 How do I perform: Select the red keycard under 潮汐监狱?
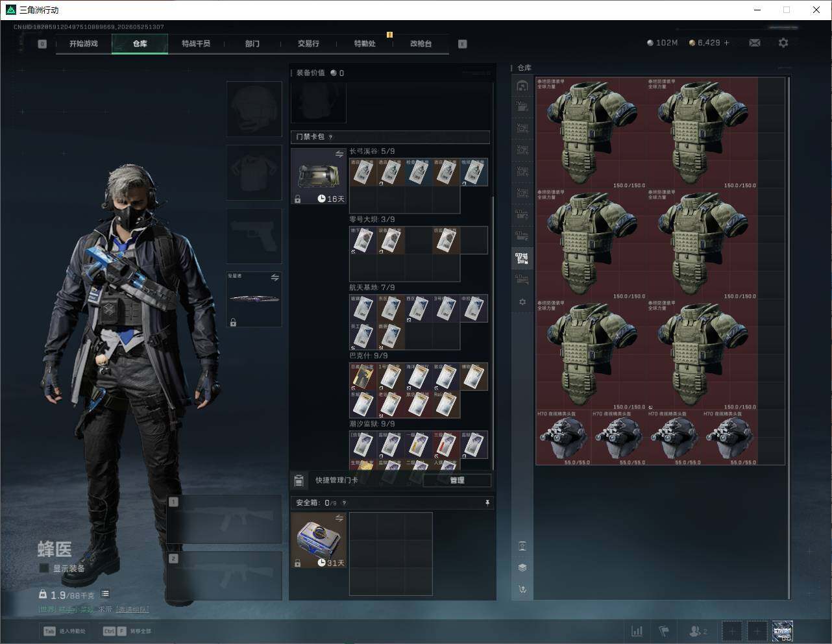pyautogui.click(x=445, y=444)
